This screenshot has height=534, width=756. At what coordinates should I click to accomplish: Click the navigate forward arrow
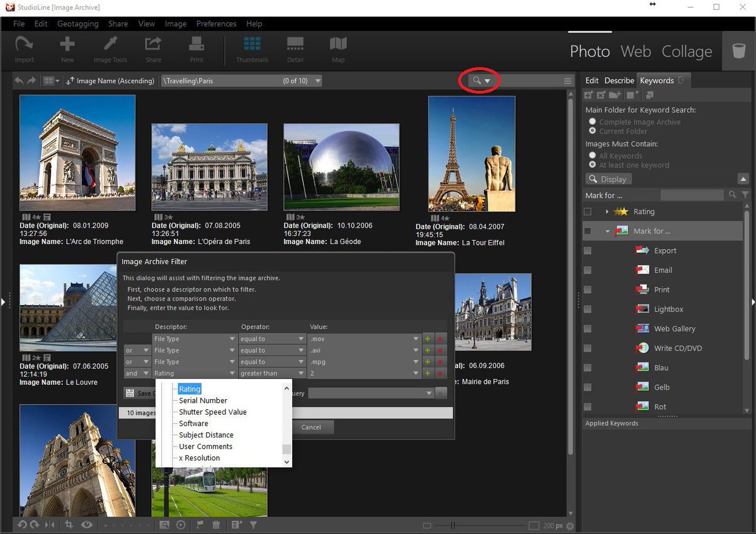tap(31, 81)
